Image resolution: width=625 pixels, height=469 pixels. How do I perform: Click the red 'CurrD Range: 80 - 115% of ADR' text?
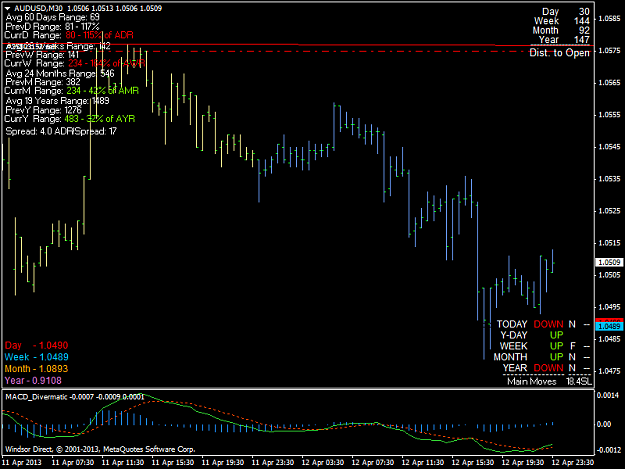click(x=69, y=35)
